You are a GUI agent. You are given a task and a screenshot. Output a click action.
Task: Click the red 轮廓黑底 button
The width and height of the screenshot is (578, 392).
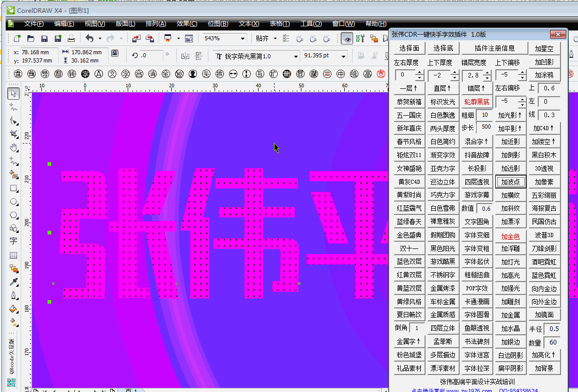click(x=477, y=102)
